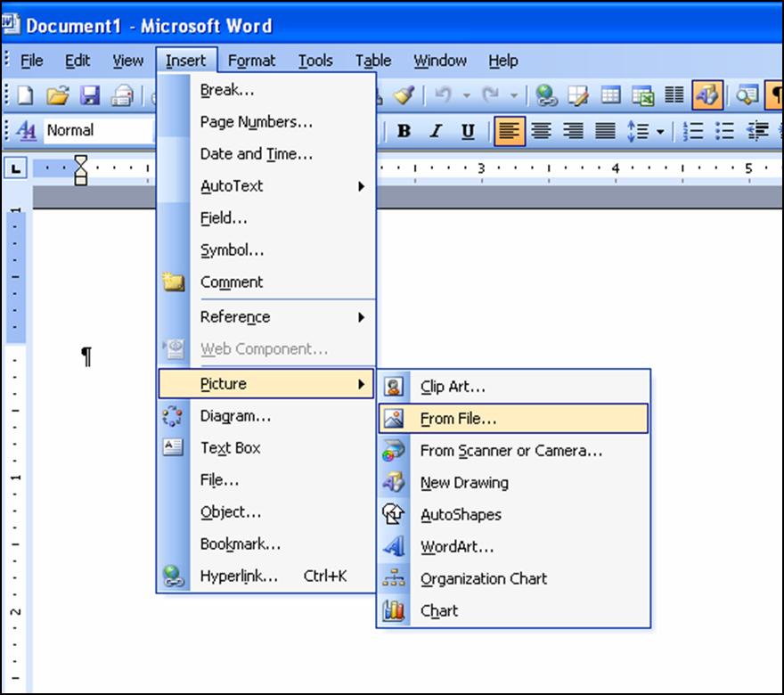Viewport: 784px width, 695px height.
Task: Select Organization Chart entry
Action: (x=513, y=578)
